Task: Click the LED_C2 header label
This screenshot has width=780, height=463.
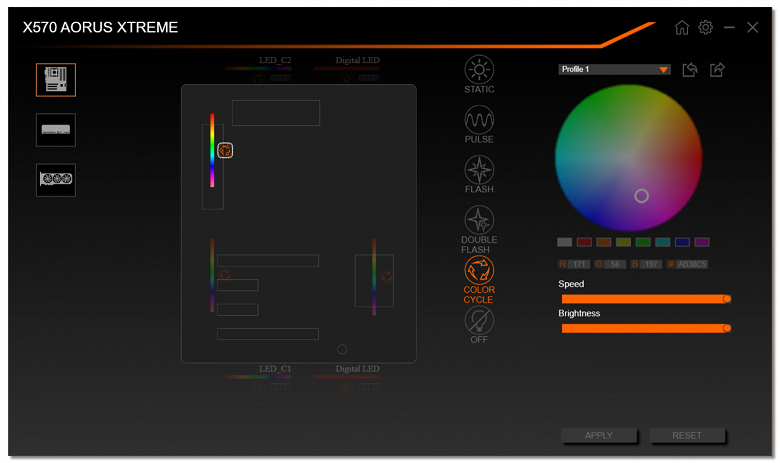Action: point(275,60)
